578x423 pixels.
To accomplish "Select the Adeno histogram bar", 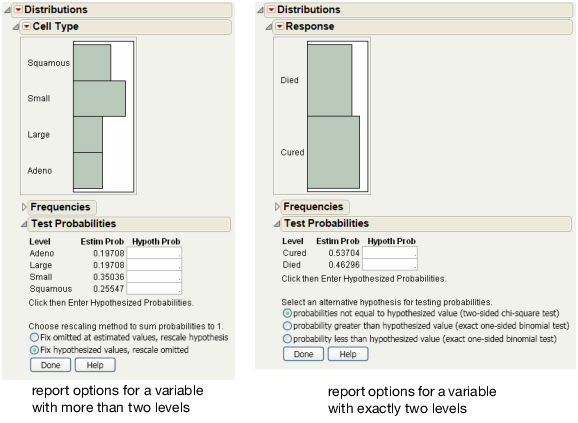I will [88, 170].
